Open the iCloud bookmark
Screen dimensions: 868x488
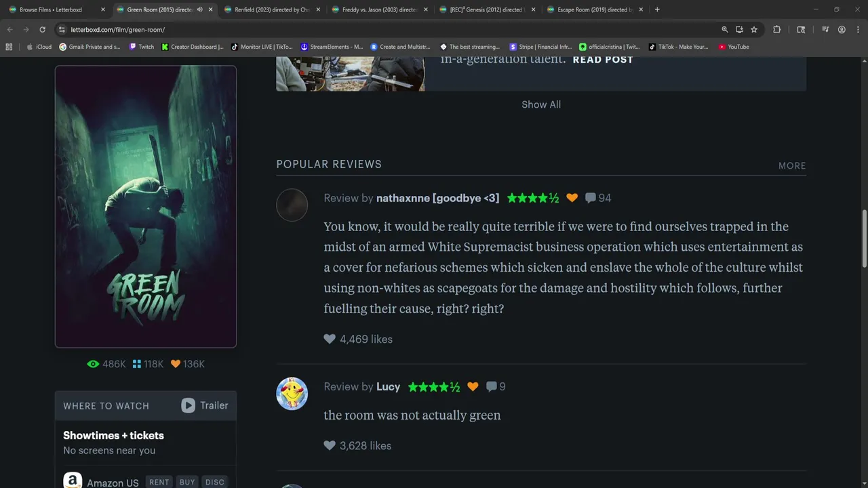(x=39, y=47)
